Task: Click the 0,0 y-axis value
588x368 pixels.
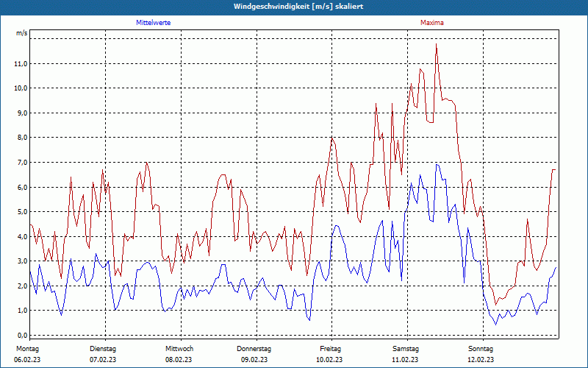Action: (22, 335)
